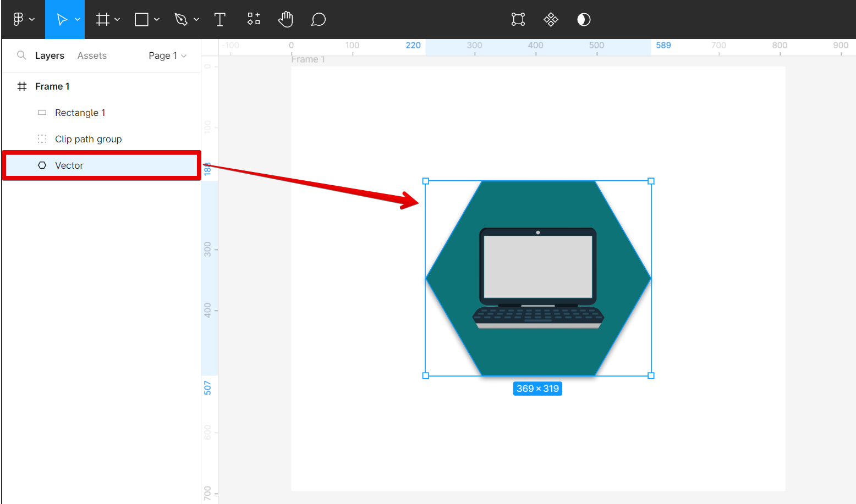Select the Rectangle 1 layer
Image resolution: width=856 pixels, height=504 pixels.
[80, 113]
